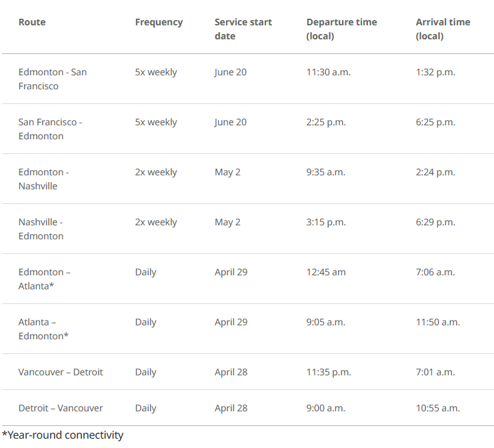The height and width of the screenshot is (448, 494).
Task: Select the June 20 date for Edmonton - San Francisco
Action: (x=231, y=72)
